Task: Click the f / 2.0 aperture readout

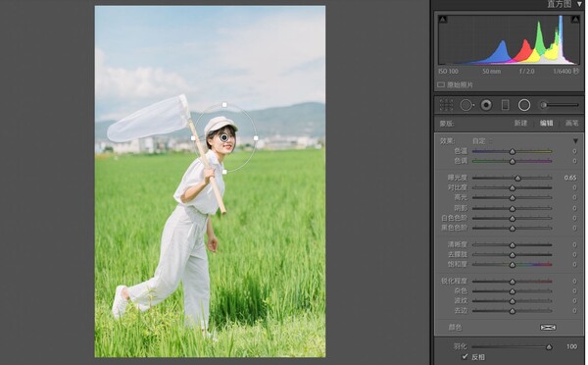Action: click(527, 72)
